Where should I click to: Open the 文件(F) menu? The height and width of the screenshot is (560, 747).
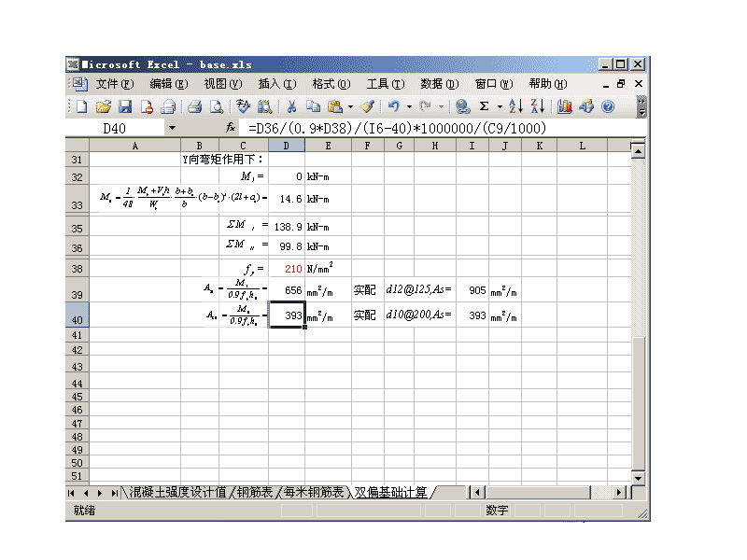tap(115, 84)
